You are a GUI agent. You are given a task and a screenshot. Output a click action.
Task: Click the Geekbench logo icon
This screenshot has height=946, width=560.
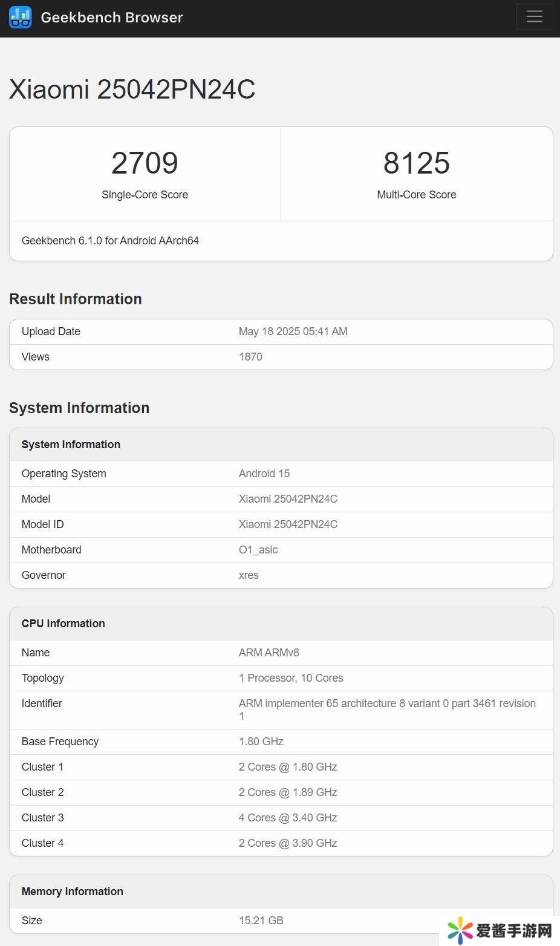tap(20, 18)
